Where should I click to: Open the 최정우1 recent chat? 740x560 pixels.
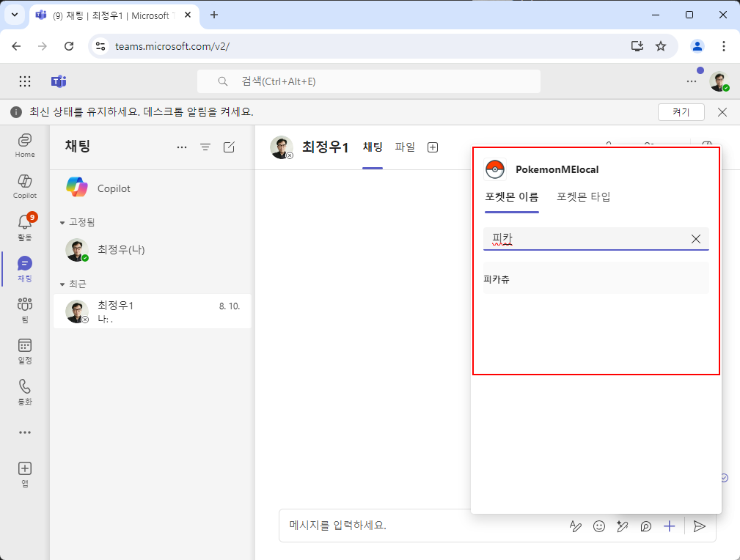(152, 312)
